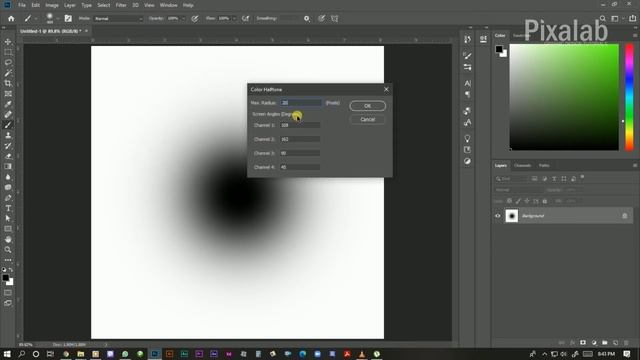
Task: Open the Brush Preset picker arrow
Action: click(58, 19)
